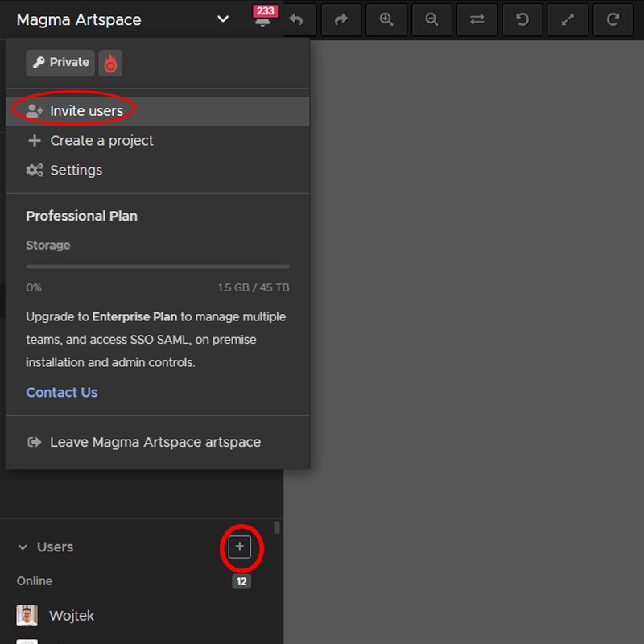
Task: Click the plus button beside Users
Action: 240,547
